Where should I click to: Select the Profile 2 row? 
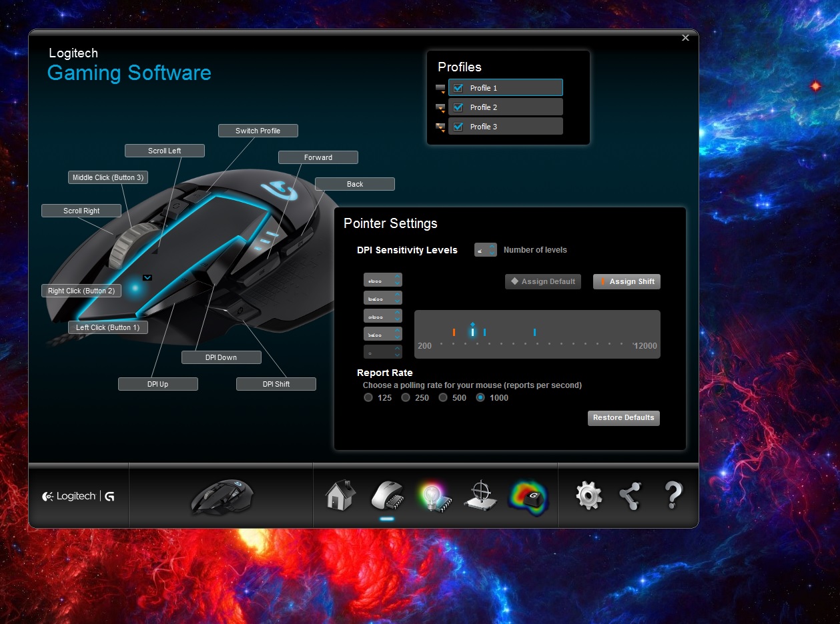pos(506,107)
